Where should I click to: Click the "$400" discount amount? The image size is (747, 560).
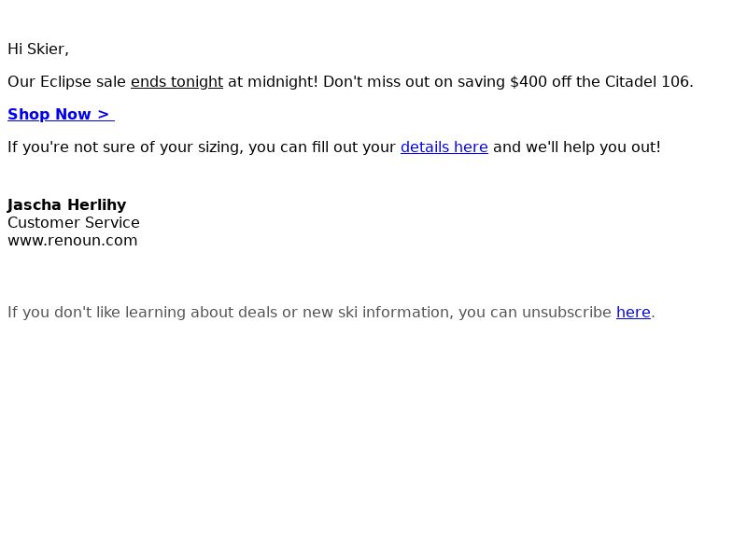[x=529, y=81]
